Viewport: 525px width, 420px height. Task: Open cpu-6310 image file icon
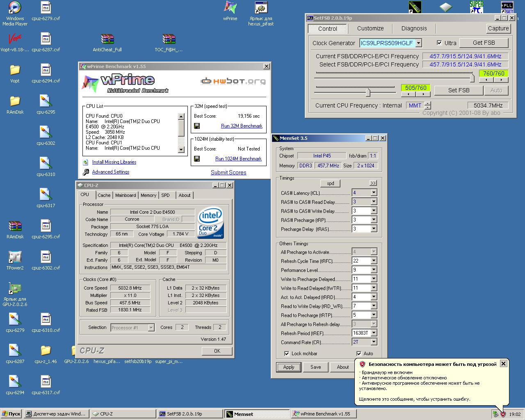tap(46, 163)
